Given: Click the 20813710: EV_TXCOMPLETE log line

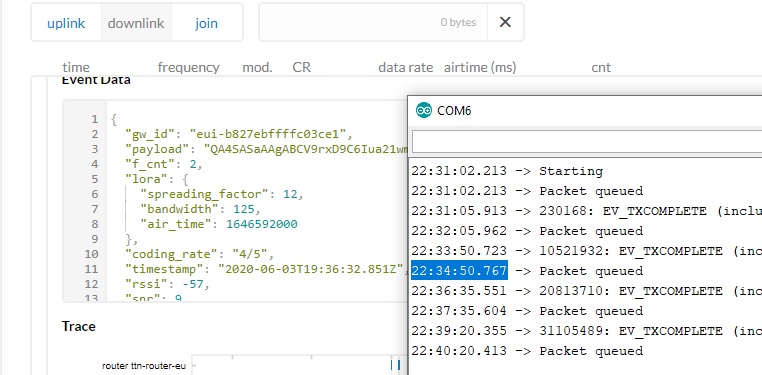Looking at the screenshot, I should [x=587, y=291].
